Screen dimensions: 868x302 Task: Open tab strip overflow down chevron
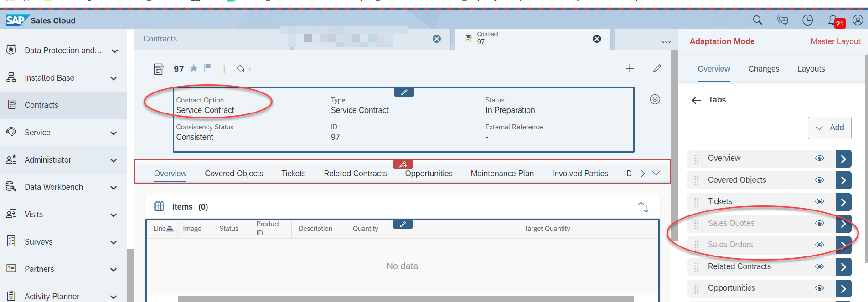656,173
